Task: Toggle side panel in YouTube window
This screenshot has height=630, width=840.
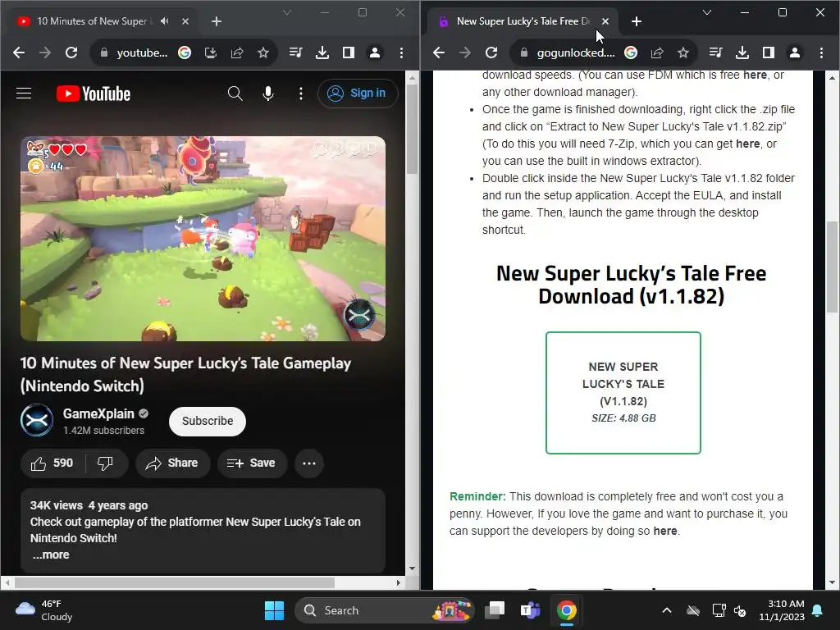Action: pyautogui.click(x=348, y=52)
